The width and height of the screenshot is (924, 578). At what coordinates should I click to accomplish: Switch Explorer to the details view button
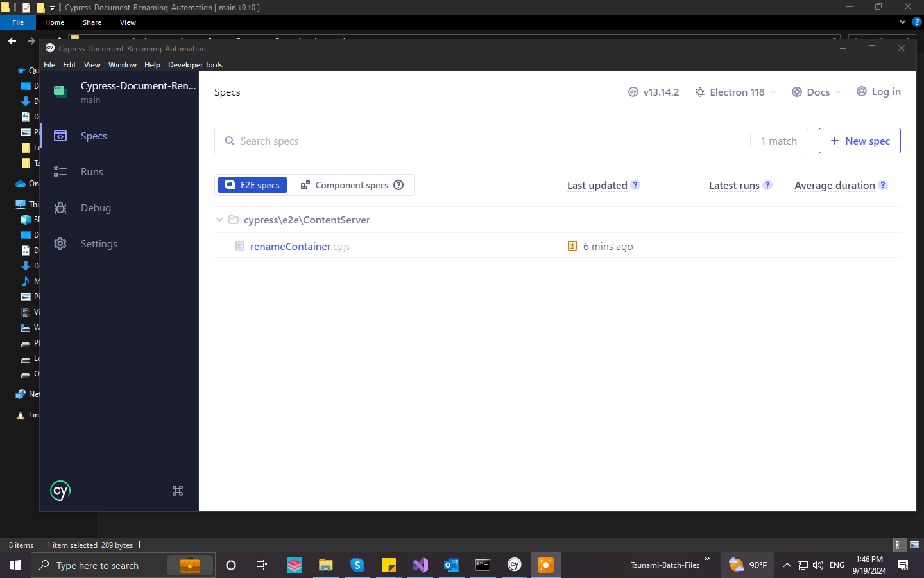click(900, 545)
